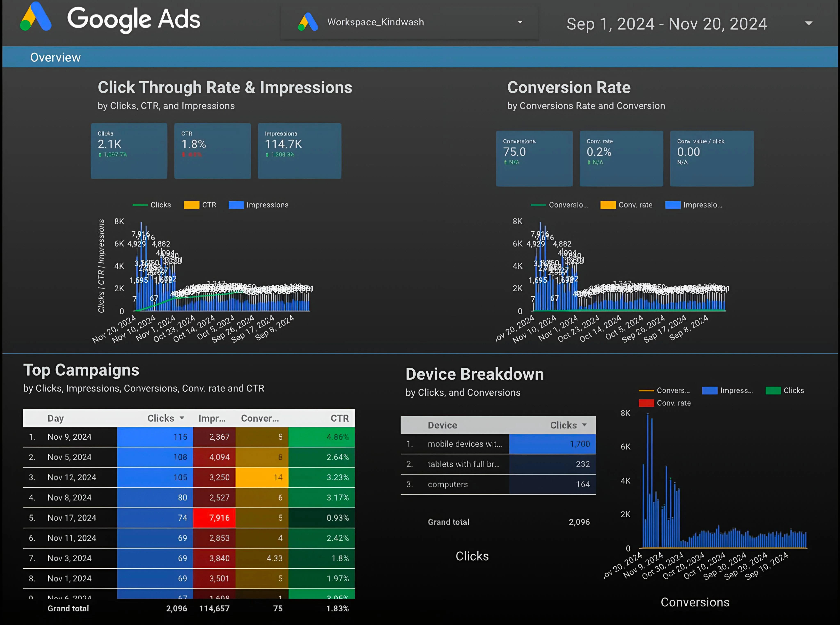840x625 pixels.
Task: Click the Conv. value / click scorecard
Action: click(712, 159)
